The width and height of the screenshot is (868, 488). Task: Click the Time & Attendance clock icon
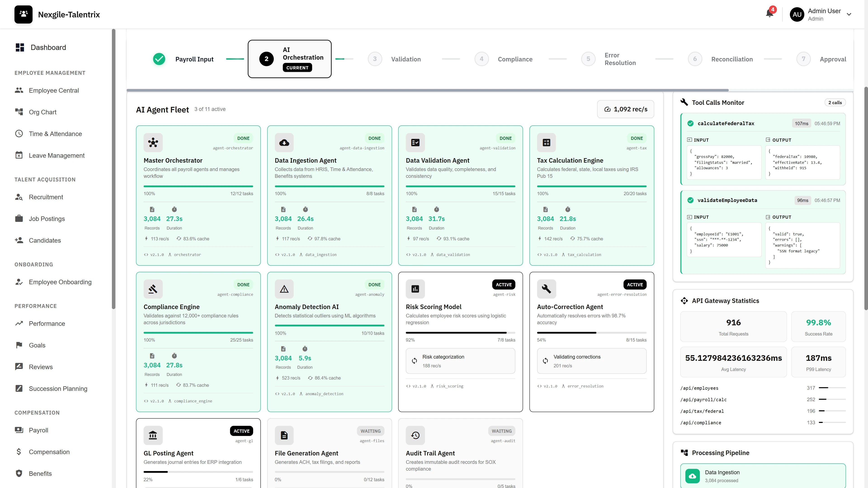(x=19, y=133)
